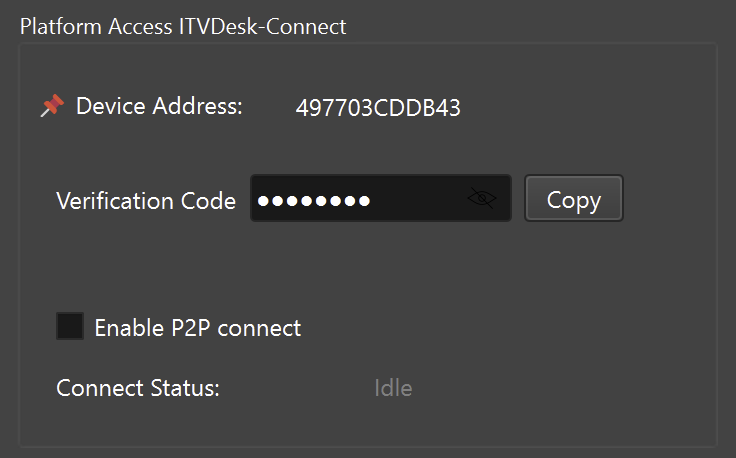Click the status value next to Connect Status
This screenshot has width=736, height=458.
pyautogui.click(x=393, y=388)
